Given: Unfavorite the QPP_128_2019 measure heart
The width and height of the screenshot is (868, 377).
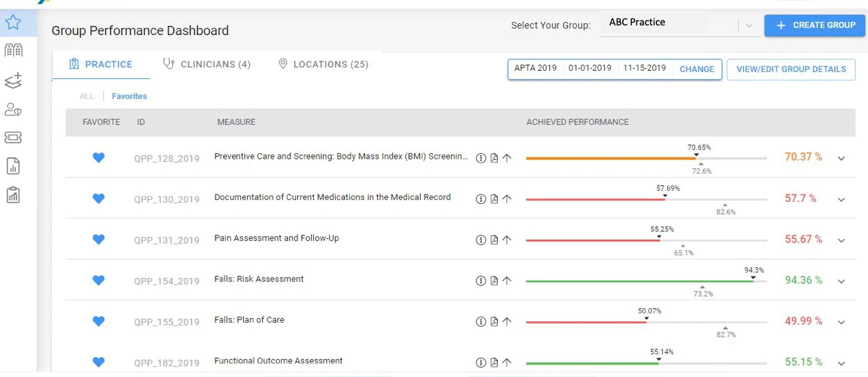Looking at the screenshot, I should 98,158.
